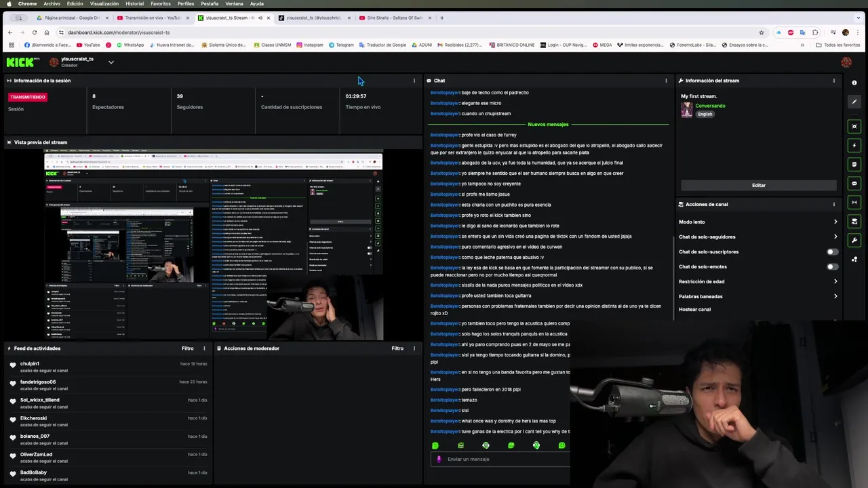Click BadBoBaby in activity feed
Image resolution: width=868 pixels, height=488 pixels.
click(x=33, y=472)
